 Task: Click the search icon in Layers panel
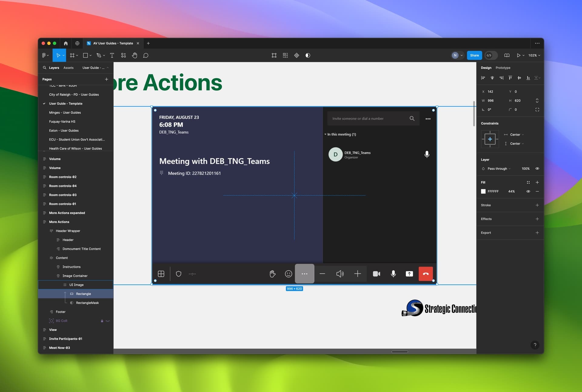tap(45, 68)
